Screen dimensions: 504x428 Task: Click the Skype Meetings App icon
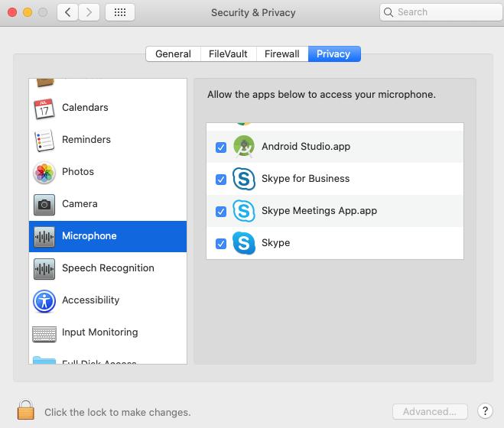tap(244, 211)
